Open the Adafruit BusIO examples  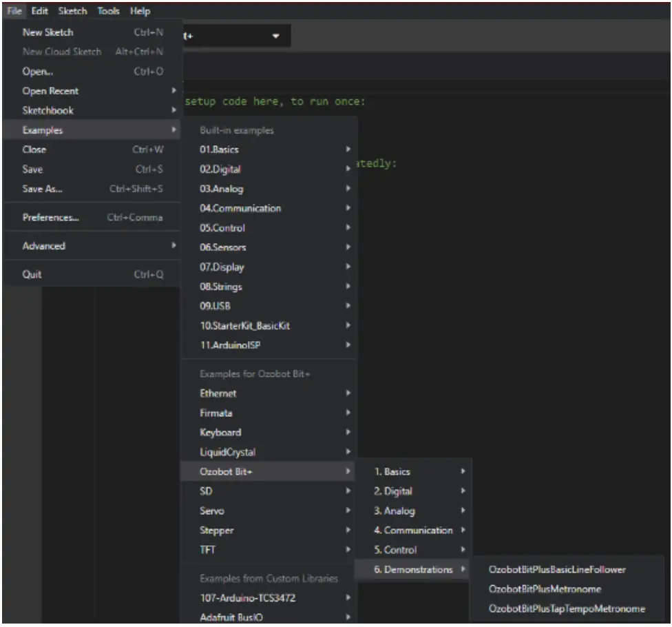pos(270,617)
